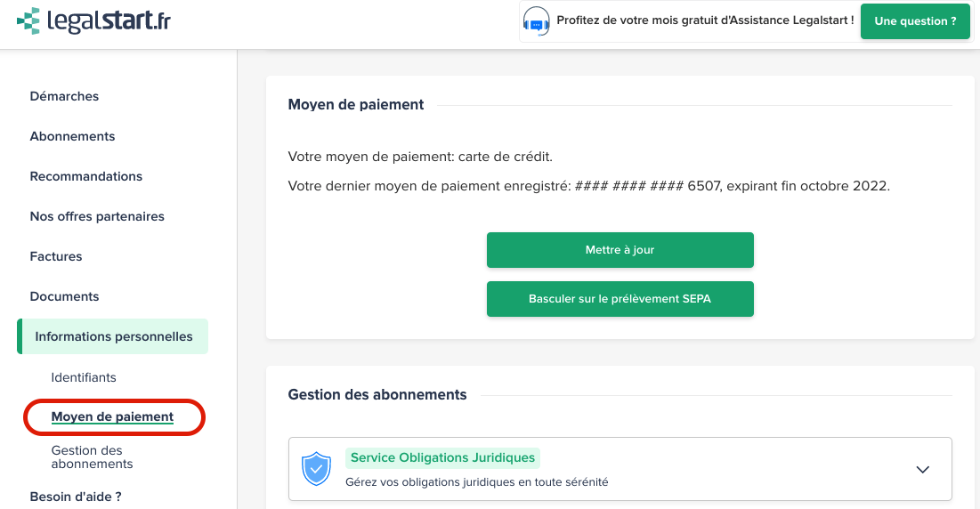Click the "Mettre à jour" button
Image resolution: width=980 pixels, height=509 pixels.
620,250
